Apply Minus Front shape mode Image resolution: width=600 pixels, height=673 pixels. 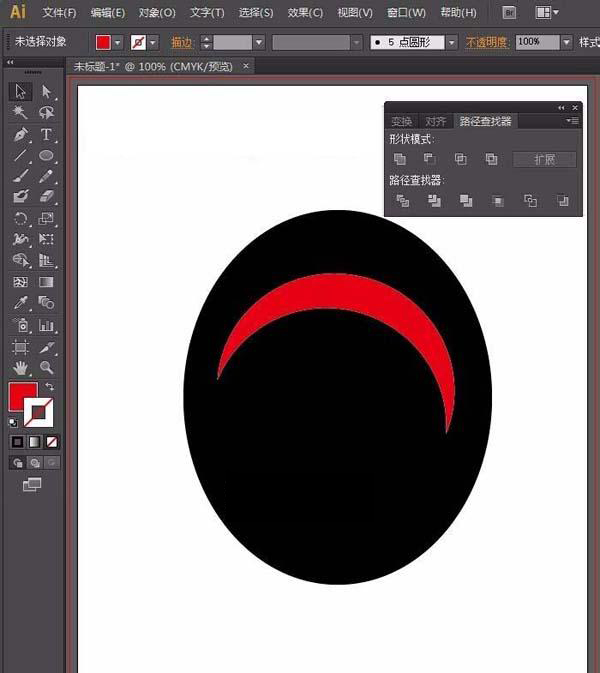430,159
